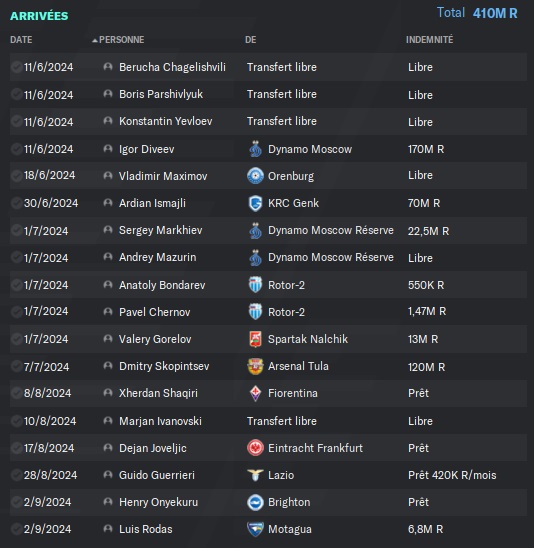This screenshot has height=548, width=534.
Task: Click the Dynamo Moscow club badge icon
Action: click(255, 149)
